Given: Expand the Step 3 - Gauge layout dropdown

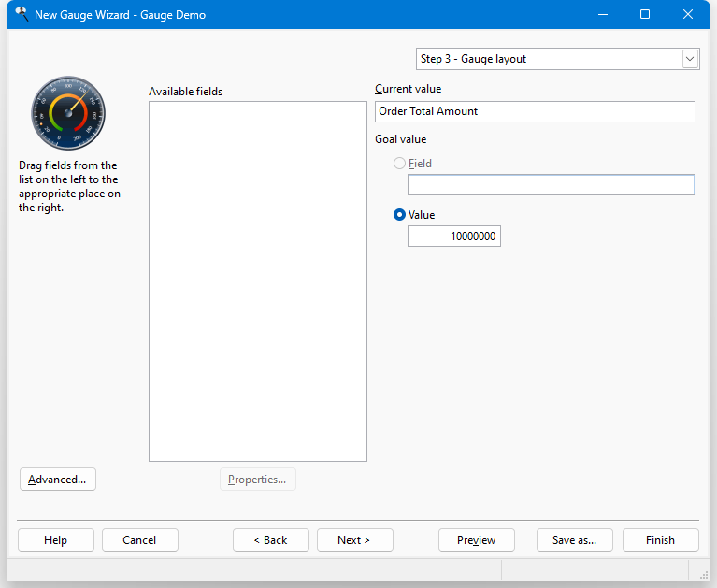Looking at the screenshot, I should click(690, 59).
